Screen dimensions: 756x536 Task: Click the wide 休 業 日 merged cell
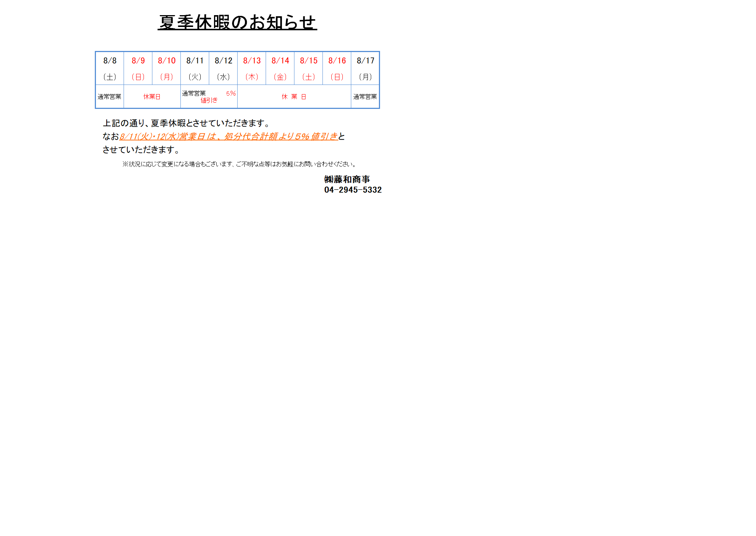pos(294,97)
